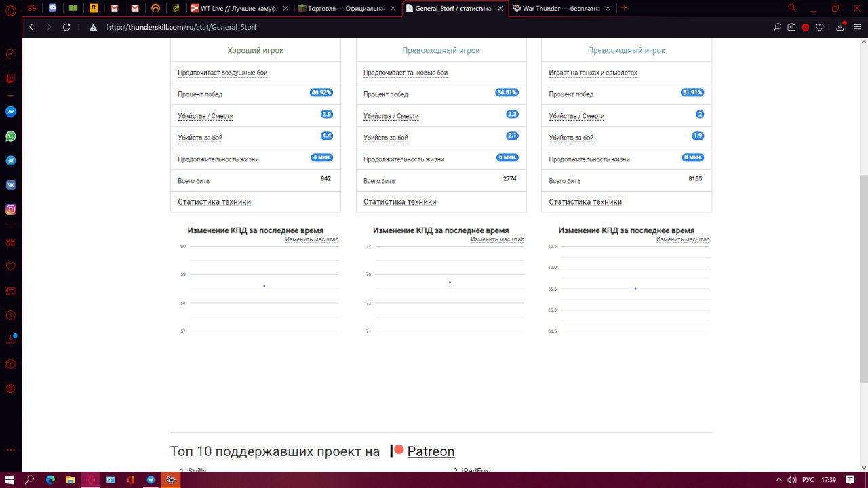The height and width of the screenshot is (488, 868).
Task: Open Instagram in the sidebar
Action: [11, 209]
